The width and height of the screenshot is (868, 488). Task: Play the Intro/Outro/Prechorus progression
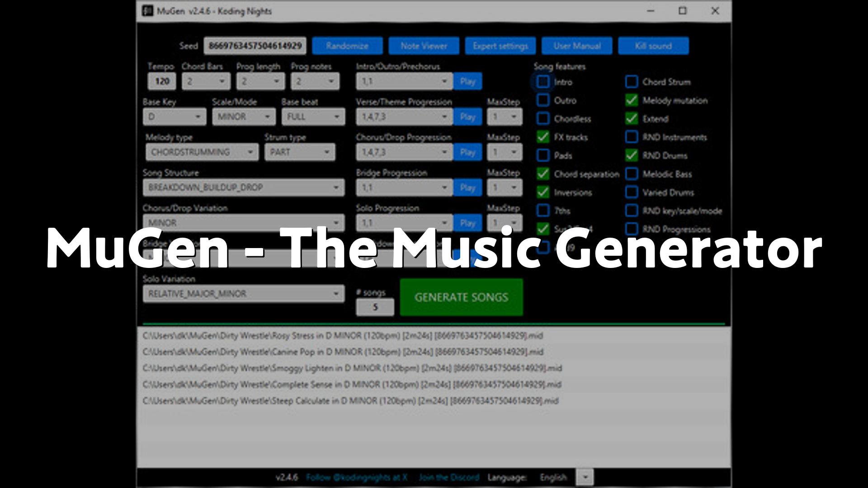(467, 81)
